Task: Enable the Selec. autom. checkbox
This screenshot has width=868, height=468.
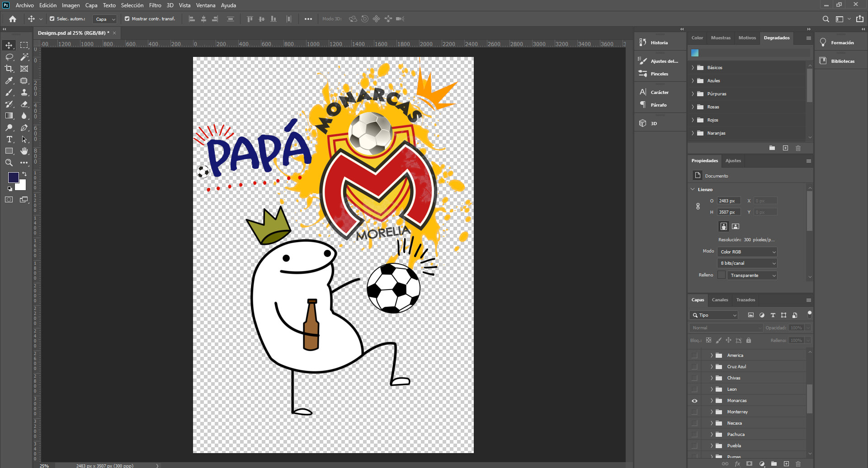Action: (51, 19)
